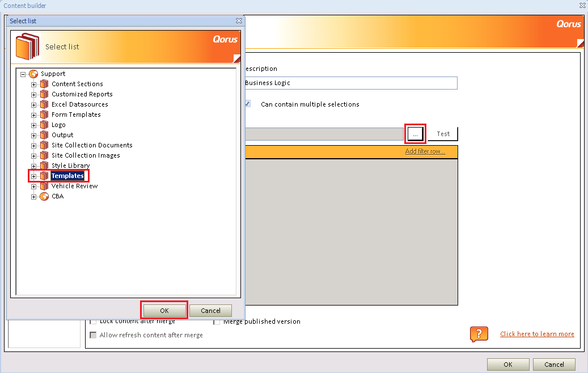Click Cancel in Select list dialog
The image size is (588, 373).
pos(210,311)
